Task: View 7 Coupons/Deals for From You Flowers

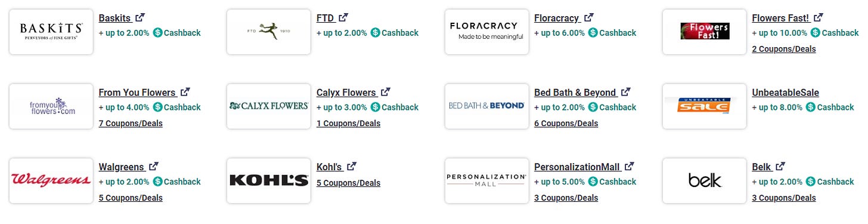Action: click(x=131, y=124)
